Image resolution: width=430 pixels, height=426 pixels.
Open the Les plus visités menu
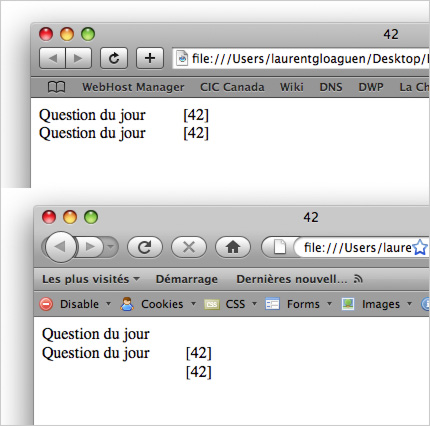[91, 279]
